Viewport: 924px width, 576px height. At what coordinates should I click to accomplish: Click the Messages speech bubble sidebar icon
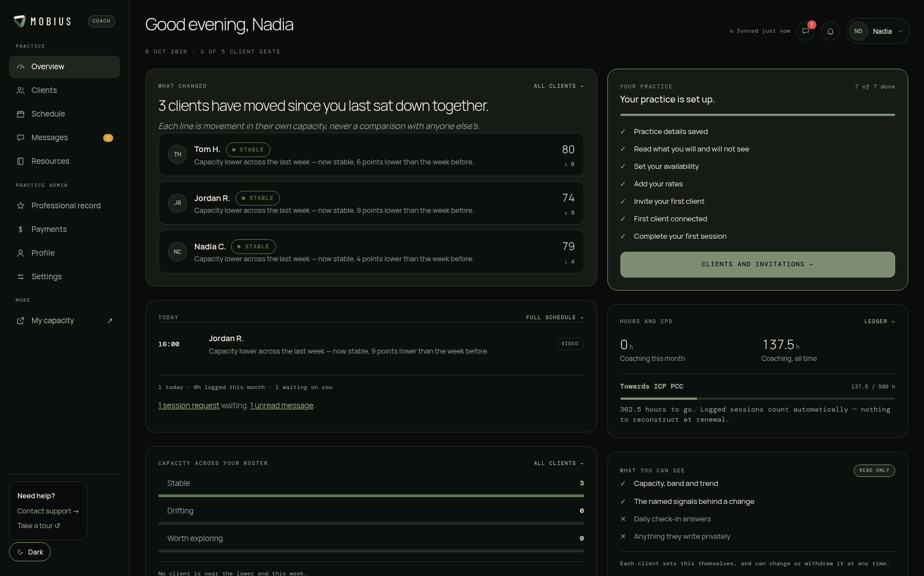click(x=21, y=138)
